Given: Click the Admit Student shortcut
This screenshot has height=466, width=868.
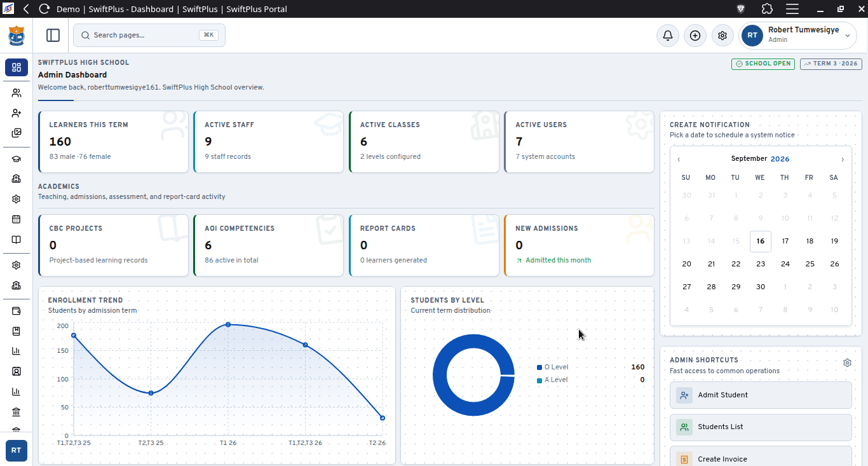Looking at the screenshot, I should (x=761, y=395).
